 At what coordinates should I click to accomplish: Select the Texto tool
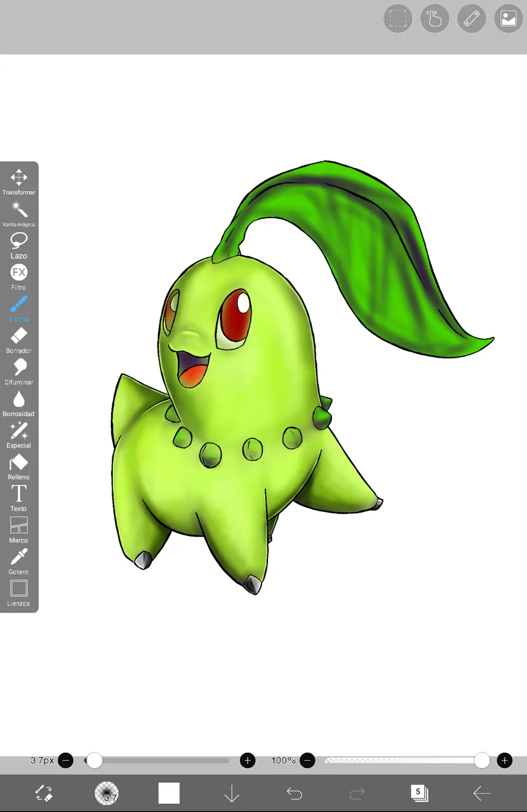19,499
